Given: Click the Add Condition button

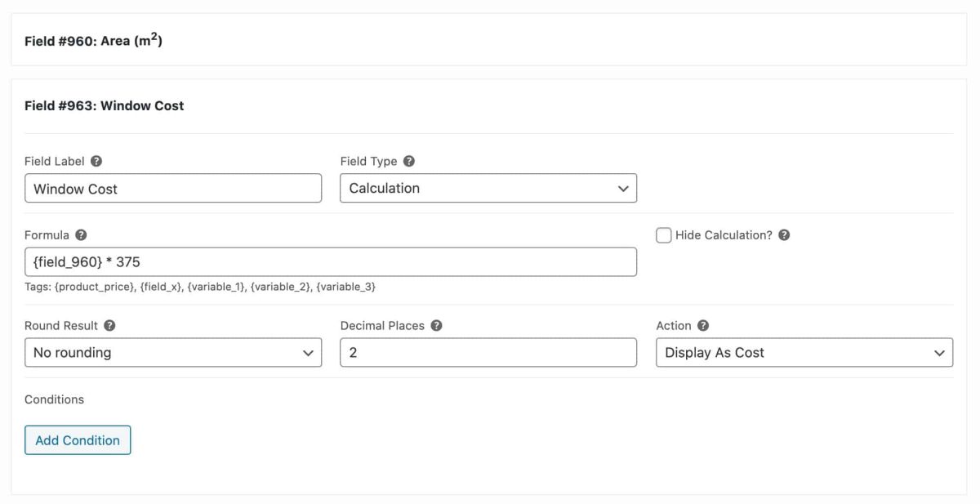Looking at the screenshot, I should [x=78, y=440].
